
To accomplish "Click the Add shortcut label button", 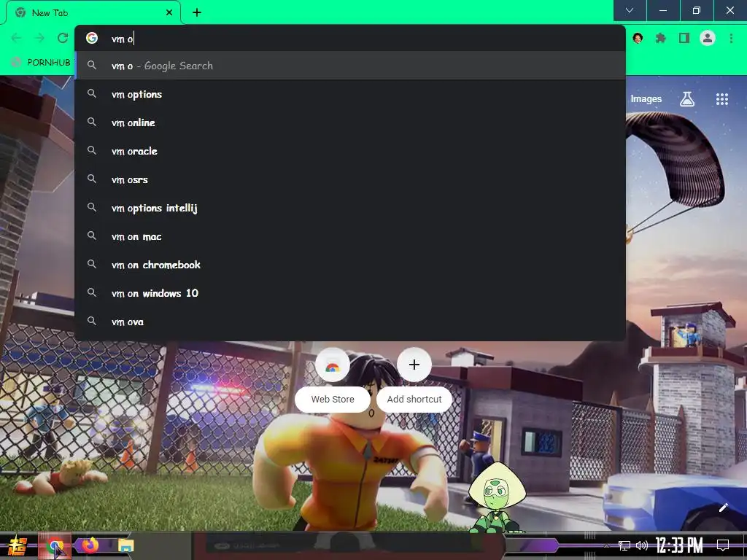I will tap(414, 400).
